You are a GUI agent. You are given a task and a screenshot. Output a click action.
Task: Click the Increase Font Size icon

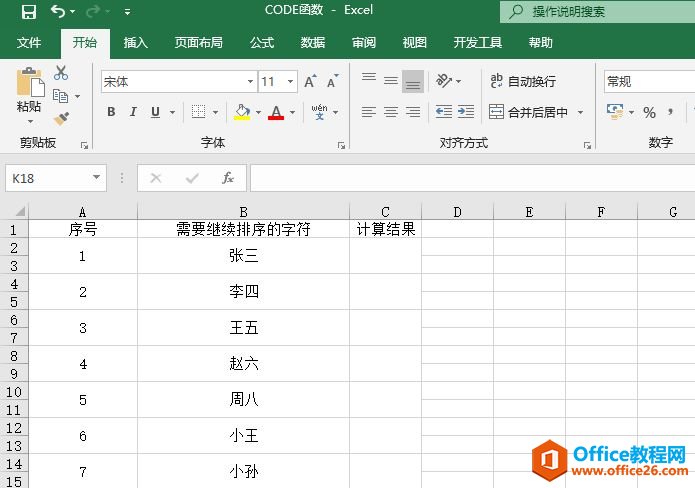coord(309,82)
